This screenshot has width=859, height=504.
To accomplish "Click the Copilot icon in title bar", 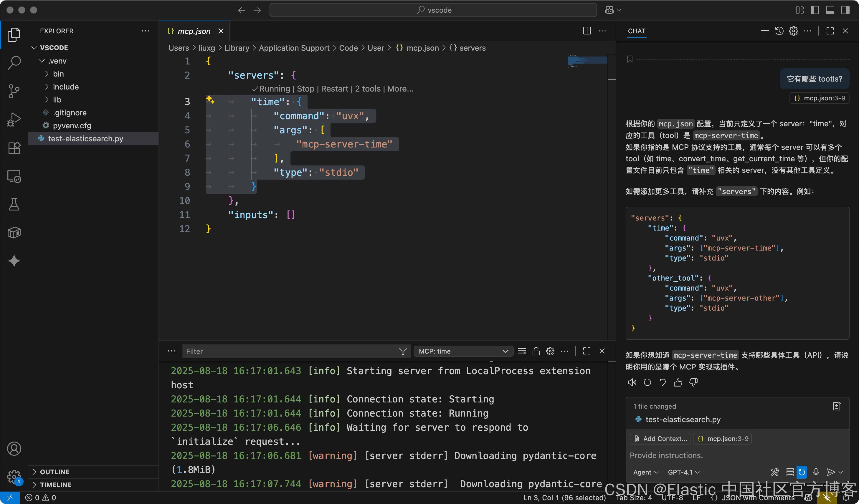I will [609, 10].
